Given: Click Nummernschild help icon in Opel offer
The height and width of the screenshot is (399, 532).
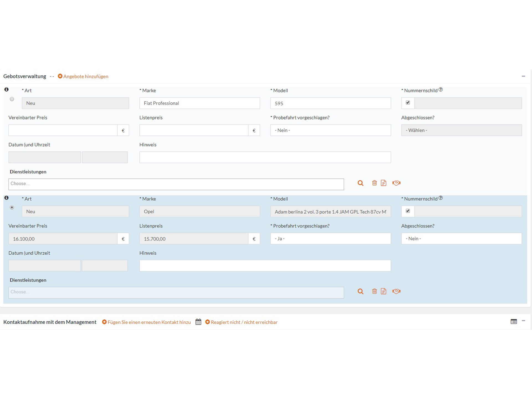Looking at the screenshot, I should (x=441, y=198).
